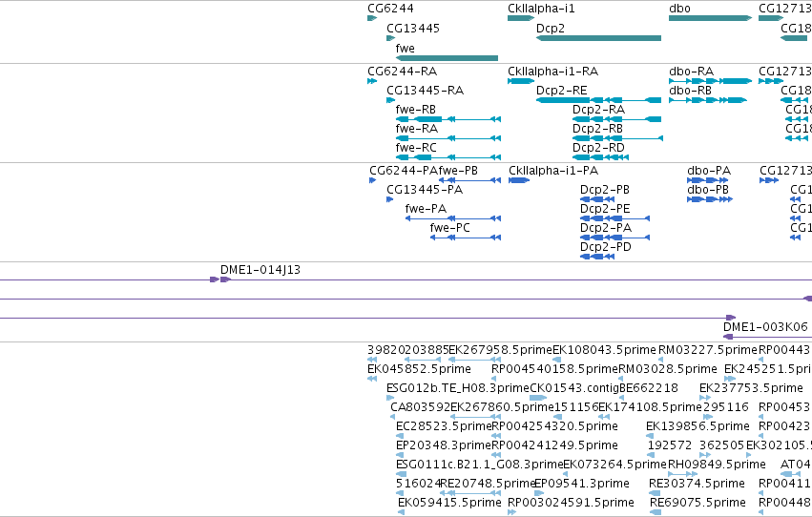Select the fwe gene bar
812x517 pixels.
[447, 58]
